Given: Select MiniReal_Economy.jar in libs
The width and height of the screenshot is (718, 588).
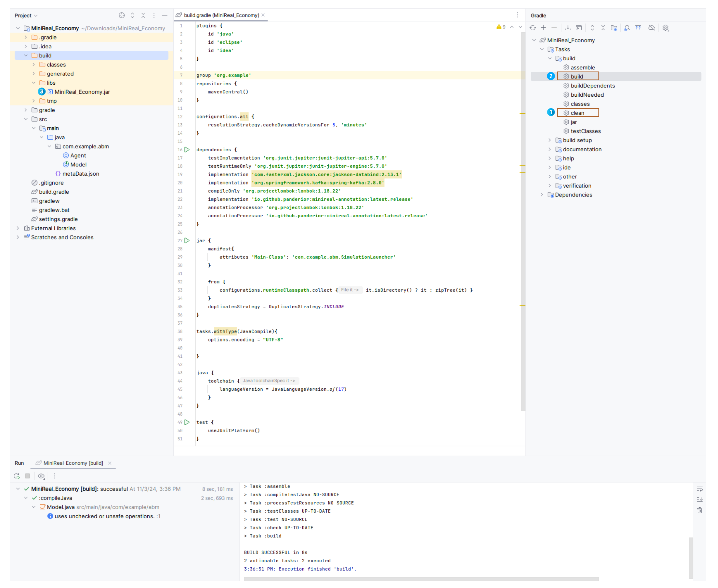Looking at the screenshot, I should [79, 92].
